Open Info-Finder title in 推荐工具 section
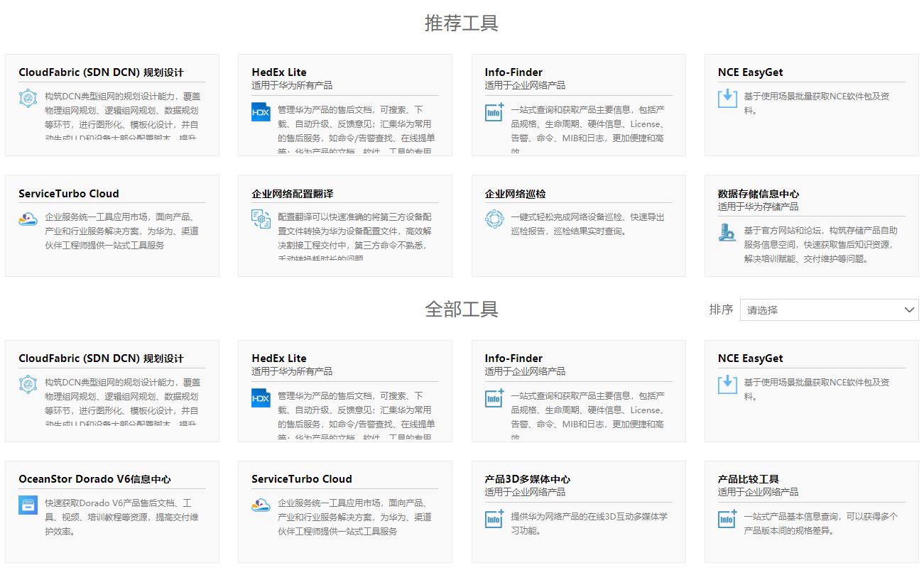The height and width of the screenshot is (570, 924). (x=513, y=72)
